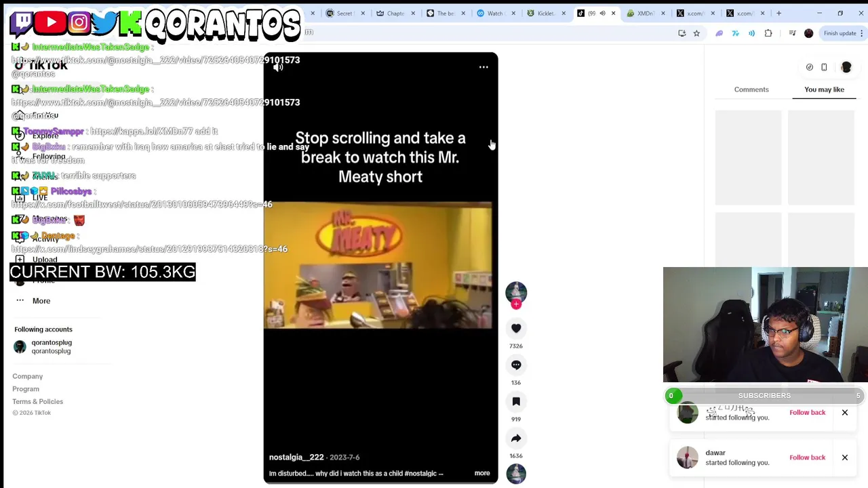Viewport: 868px width, 488px height.
Task: Switch to the XMDn browser tab
Action: pyautogui.click(x=644, y=13)
